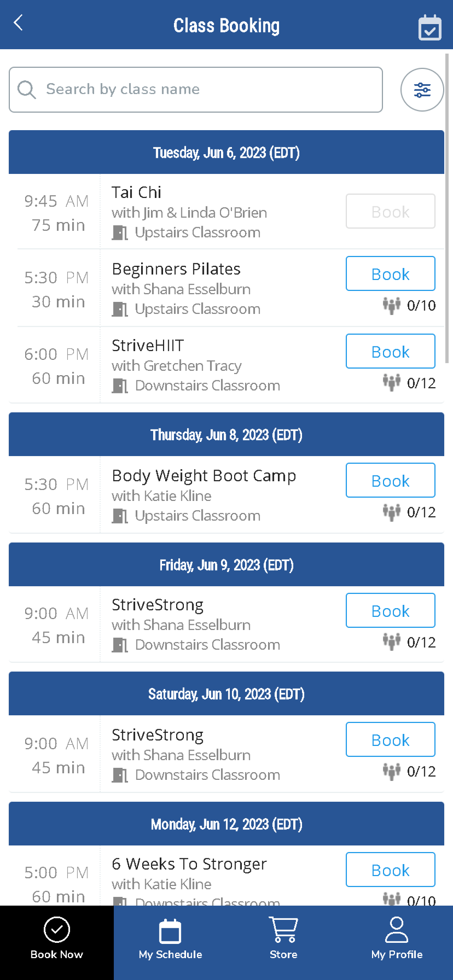This screenshot has width=453, height=980.
Task: Click the vertical scrollbar on right edge
Action: point(447,209)
